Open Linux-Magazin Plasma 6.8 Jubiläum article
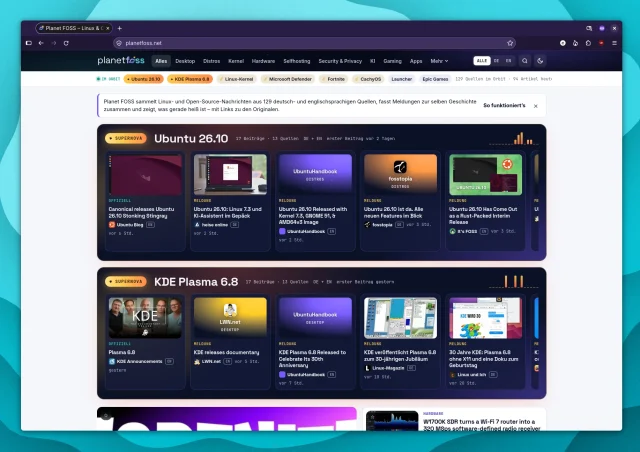Image resolution: width=640 pixels, height=452 pixels. (x=400, y=355)
